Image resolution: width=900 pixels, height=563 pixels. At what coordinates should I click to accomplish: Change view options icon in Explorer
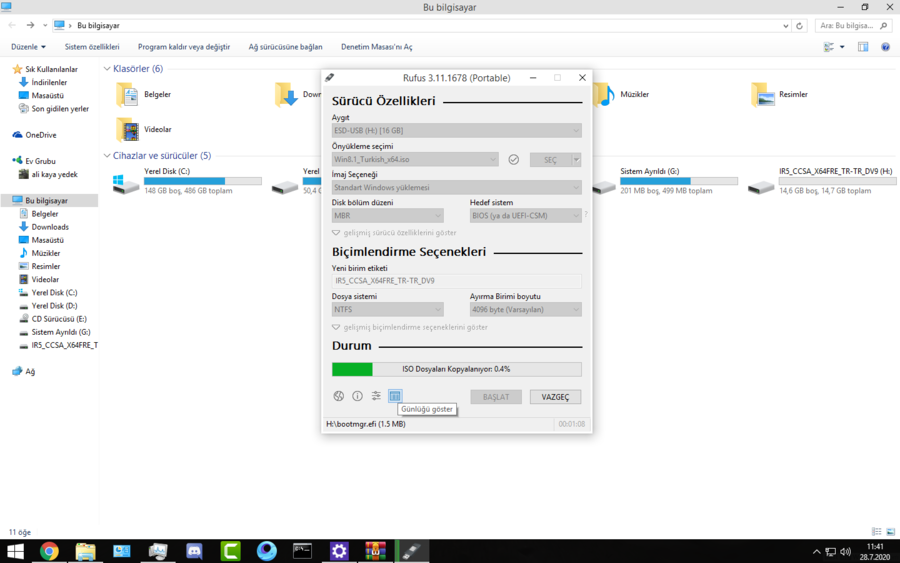tap(829, 47)
